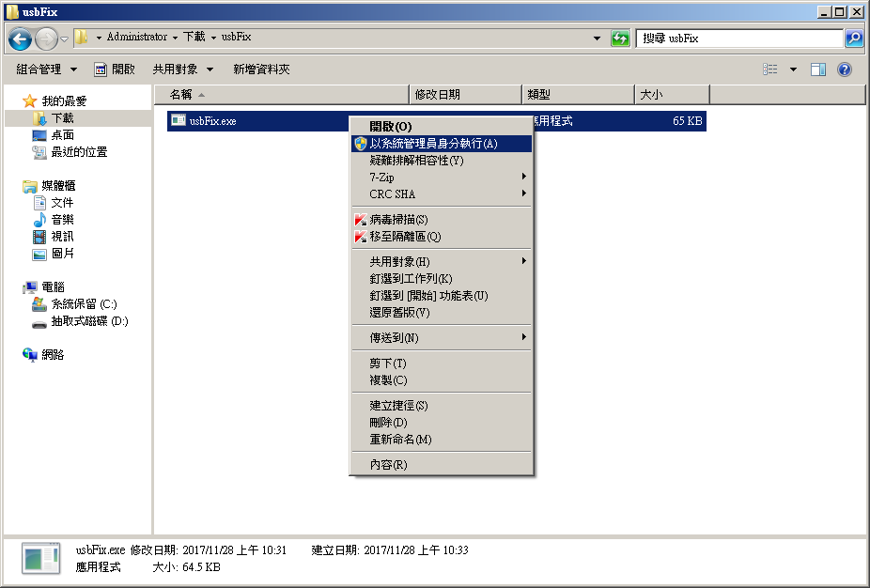Select 抽取式磁碟 (D:) drive
The height and width of the screenshot is (588, 870).
(89, 321)
